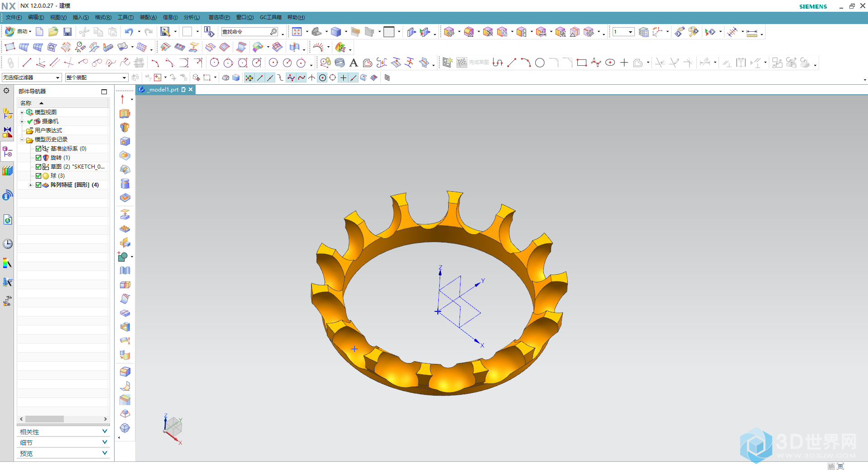Open the Edit Object Display palette tool
This screenshot has width=868, height=470.
tap(693, 32)
